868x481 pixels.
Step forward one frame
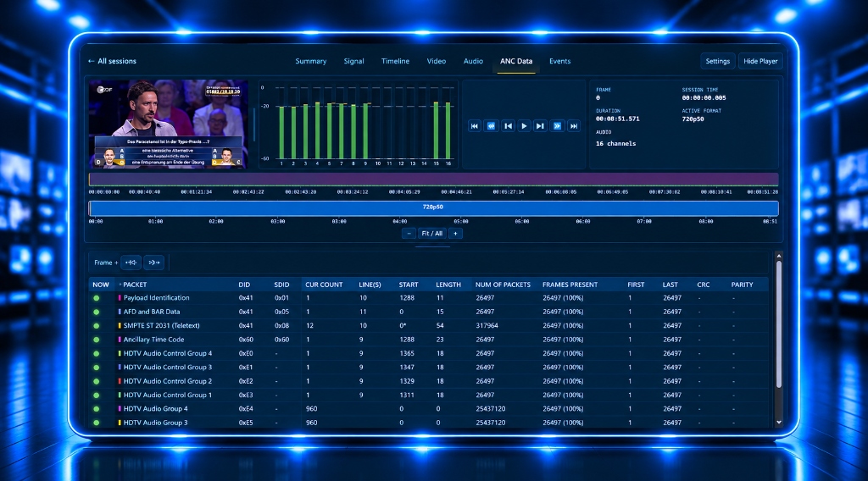(x=540, y=126)
